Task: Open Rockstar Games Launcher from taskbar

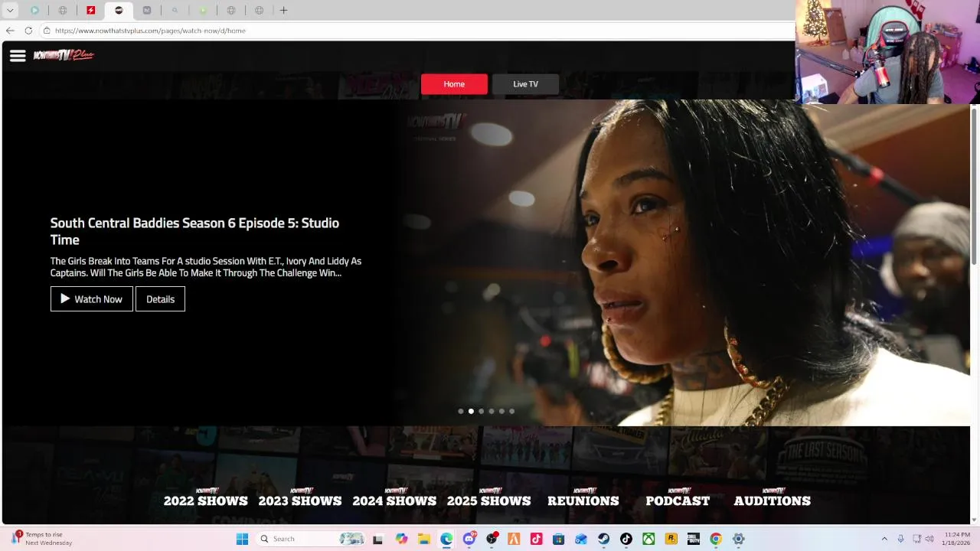Action: [x=671, y=539]
